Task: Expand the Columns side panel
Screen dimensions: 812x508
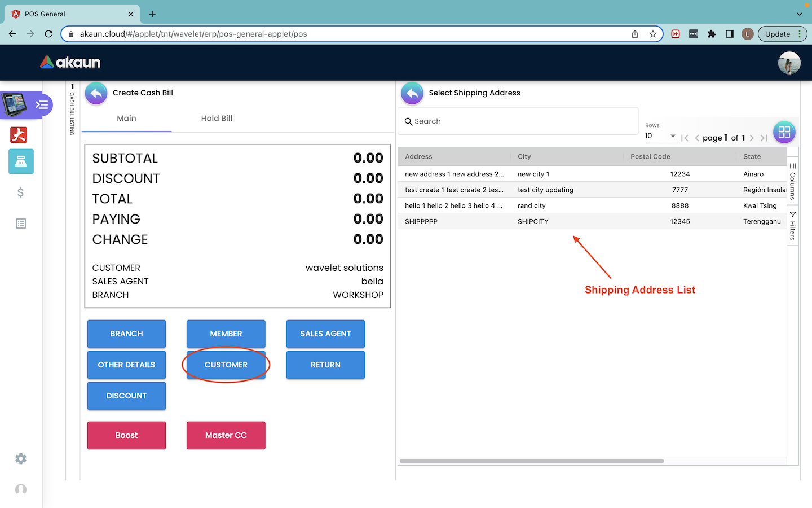Action: (x=792, y=182)
